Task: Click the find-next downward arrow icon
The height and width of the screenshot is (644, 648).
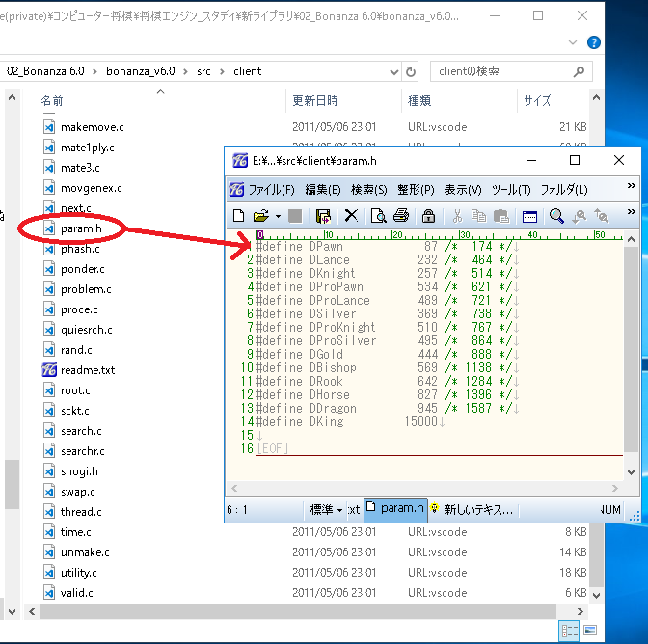Action: (x=579, y=216)
